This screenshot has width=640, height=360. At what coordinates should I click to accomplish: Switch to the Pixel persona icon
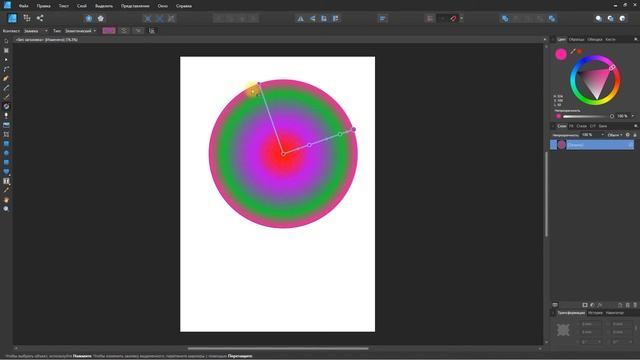click(x=27, y=18)
